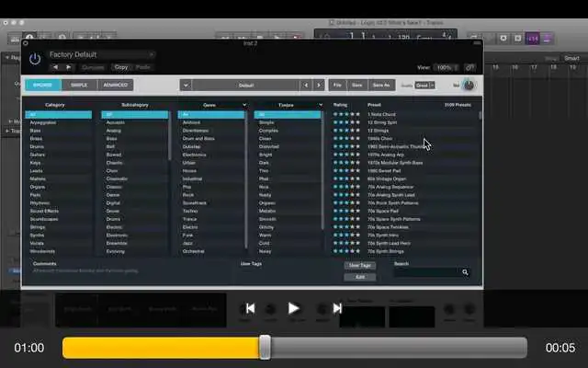Click the magnifying glass search icon
The height and width of the screenshot is (368, 588).
pyautogui.click(x=466, y=272)
